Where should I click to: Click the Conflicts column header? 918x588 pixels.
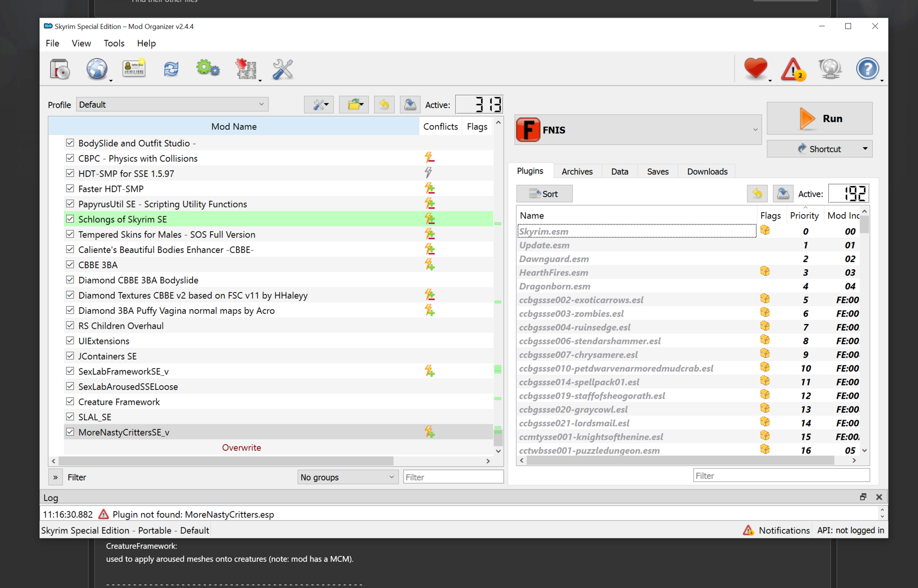(x=440, y=126)
